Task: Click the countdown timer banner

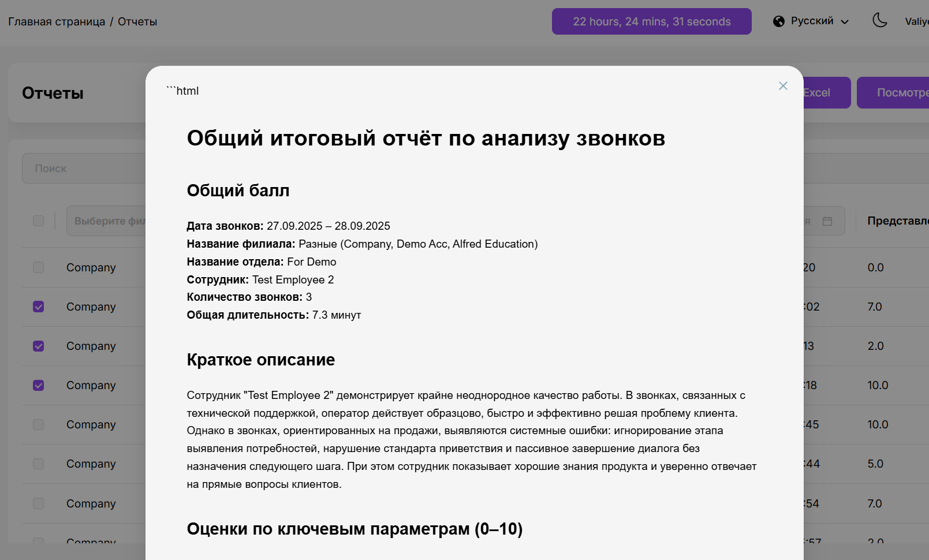Action: click(x=651, y=21)
